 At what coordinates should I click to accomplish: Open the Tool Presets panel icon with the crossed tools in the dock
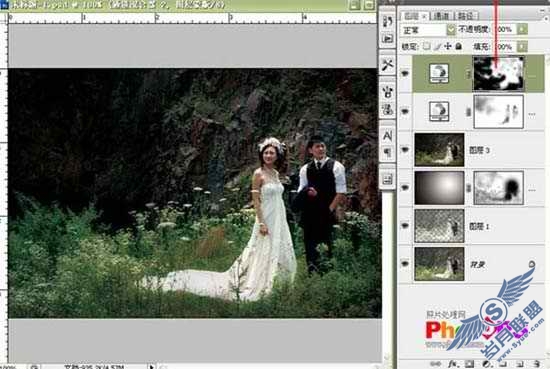(388, 65)
